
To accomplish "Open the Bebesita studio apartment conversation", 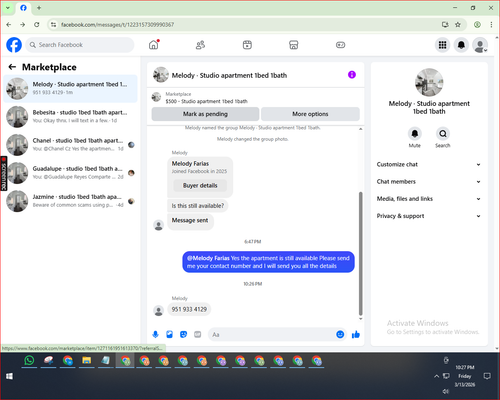I will coord(70,117).
